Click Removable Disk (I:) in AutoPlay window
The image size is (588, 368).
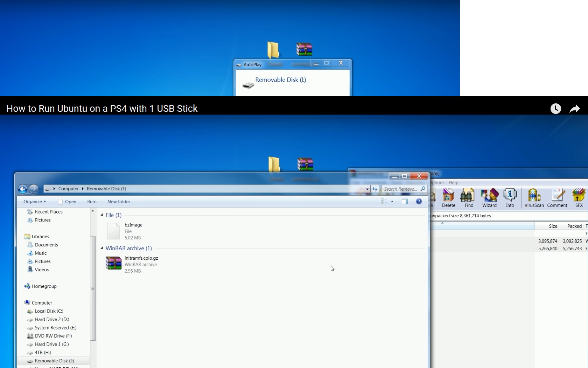point(281,80)
